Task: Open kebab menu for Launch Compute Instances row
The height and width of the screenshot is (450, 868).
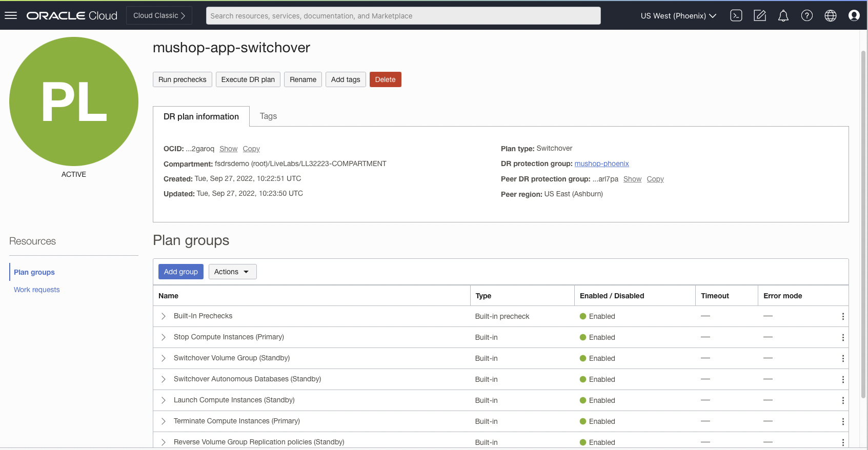Action: [x=842, y=401]
